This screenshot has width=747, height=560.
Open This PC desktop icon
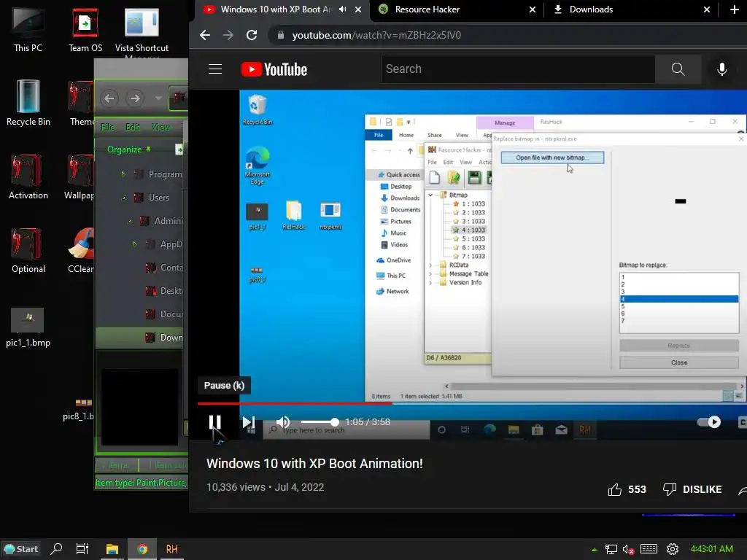[28, 28]
